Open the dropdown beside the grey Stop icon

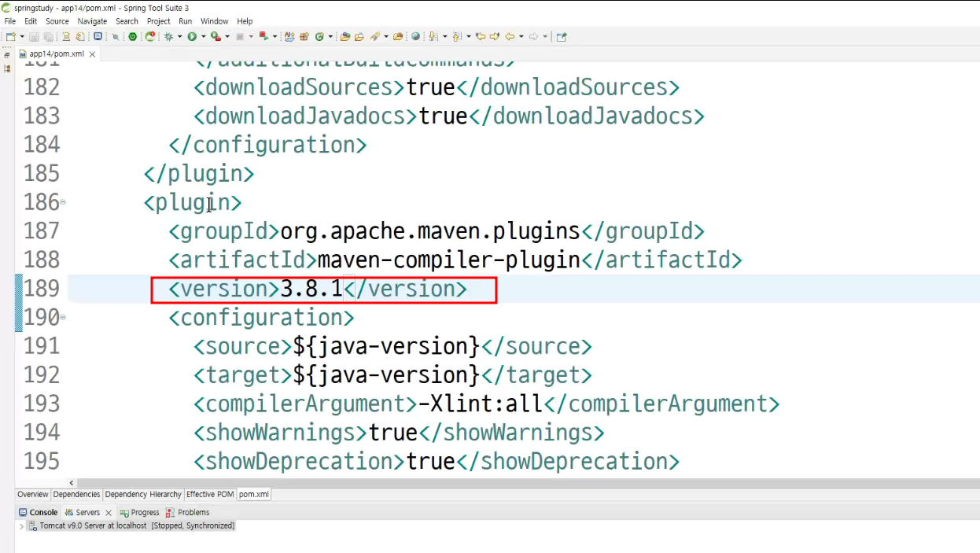(x=251, y=36)
